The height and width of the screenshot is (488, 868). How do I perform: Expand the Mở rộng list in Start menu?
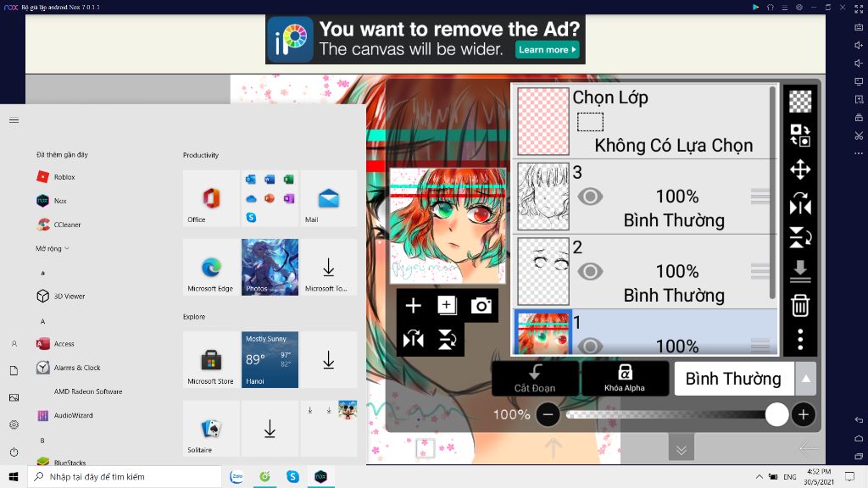(53, 248)
